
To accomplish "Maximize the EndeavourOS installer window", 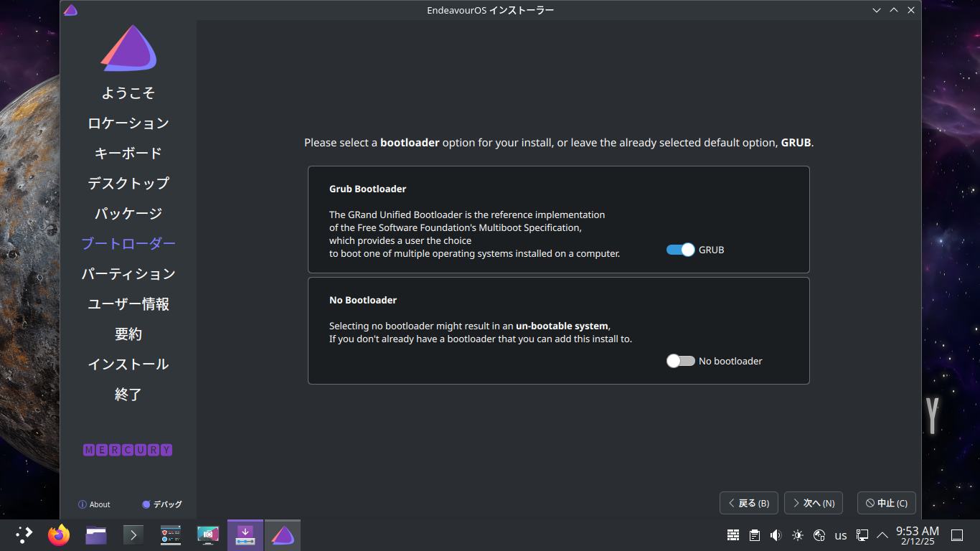I will (894, 10).
